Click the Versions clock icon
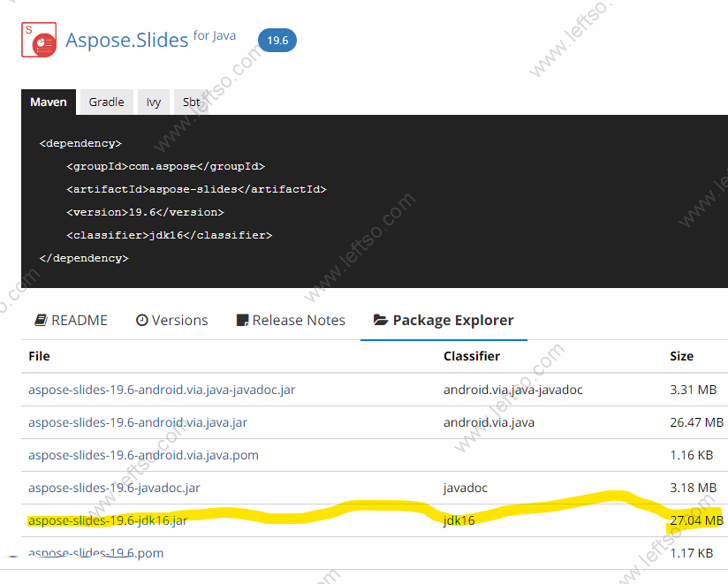The image size is (728, 584). [x=141, y=321]
